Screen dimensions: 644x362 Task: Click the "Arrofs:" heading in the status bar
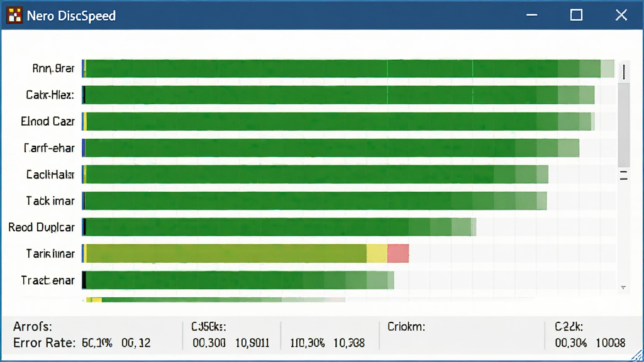click(x=33, y=327)
